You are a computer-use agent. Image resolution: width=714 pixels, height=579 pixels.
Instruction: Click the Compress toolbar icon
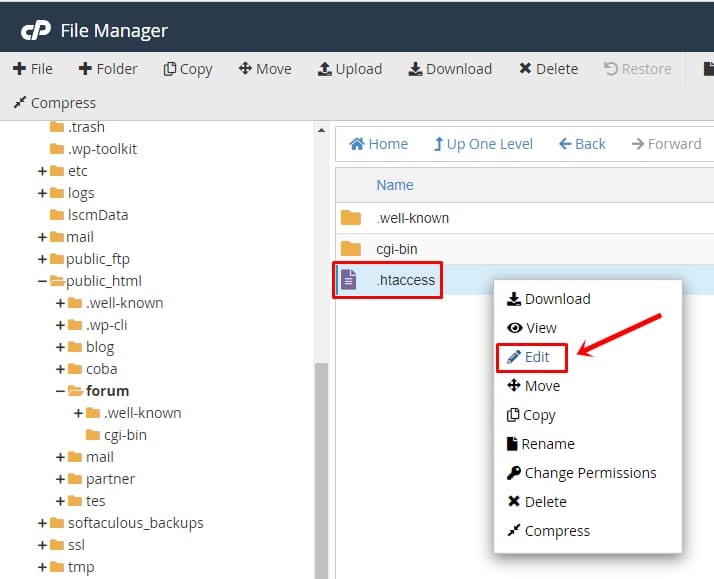19,103
